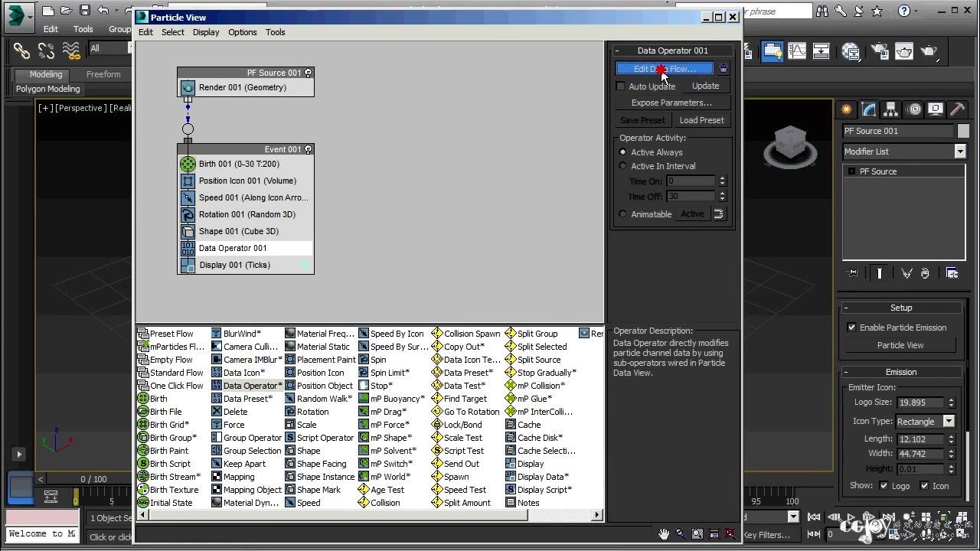Select Data Operator in the depot list

point(247,386)
